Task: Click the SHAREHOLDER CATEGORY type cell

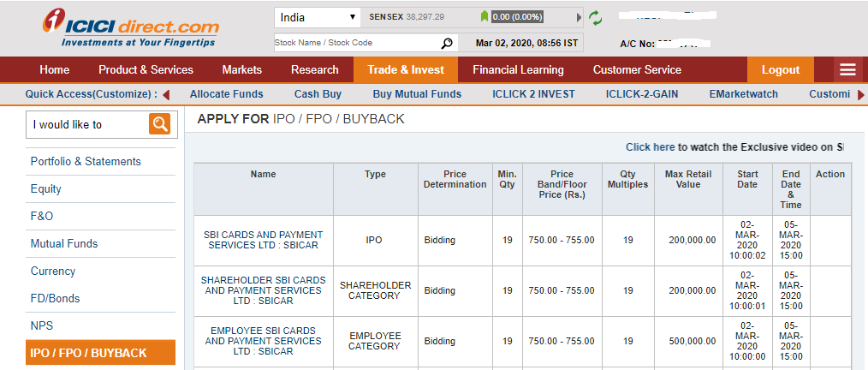Action: (375, 290)
